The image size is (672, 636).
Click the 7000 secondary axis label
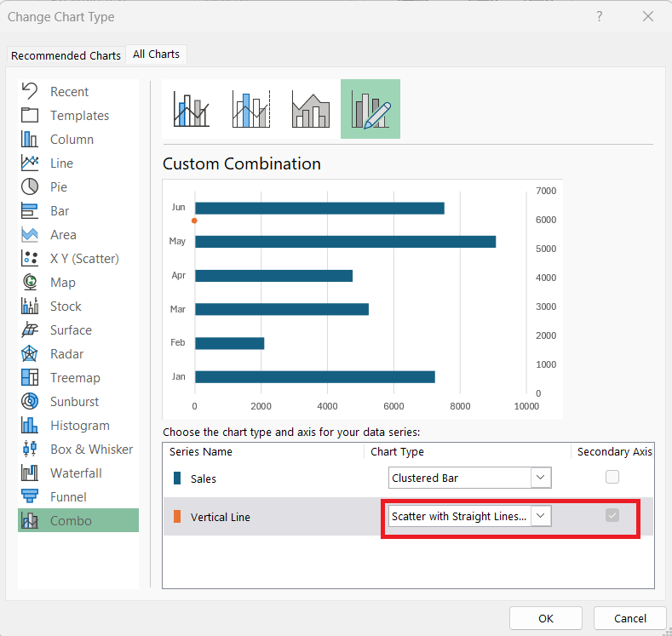click(x=546, y=191)
